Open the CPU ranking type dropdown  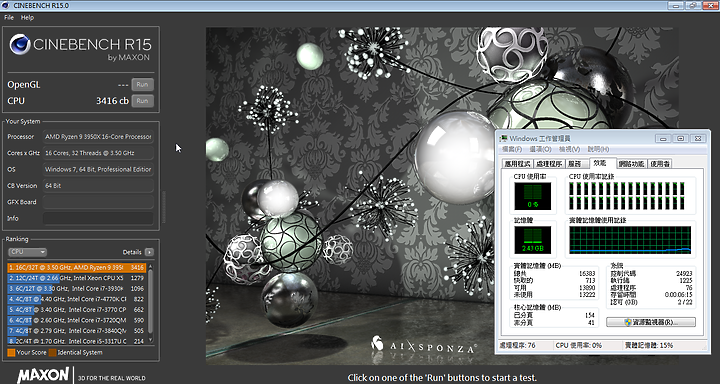click(28, 252)
